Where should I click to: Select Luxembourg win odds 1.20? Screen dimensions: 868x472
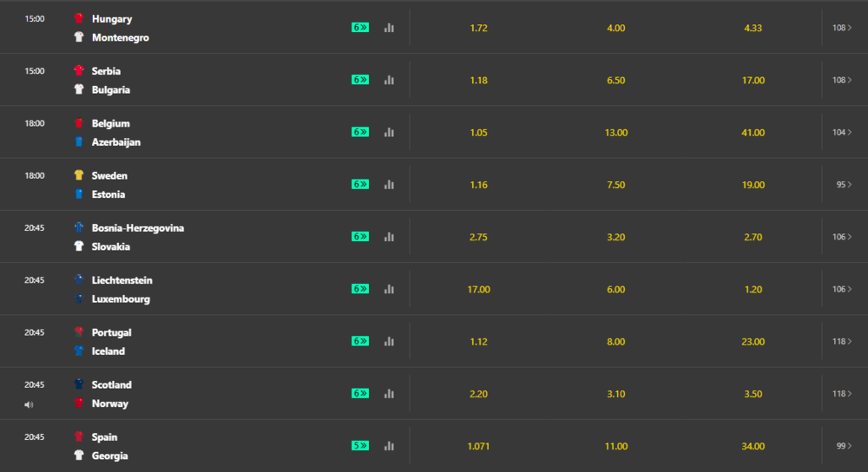(x=753, y=290)
